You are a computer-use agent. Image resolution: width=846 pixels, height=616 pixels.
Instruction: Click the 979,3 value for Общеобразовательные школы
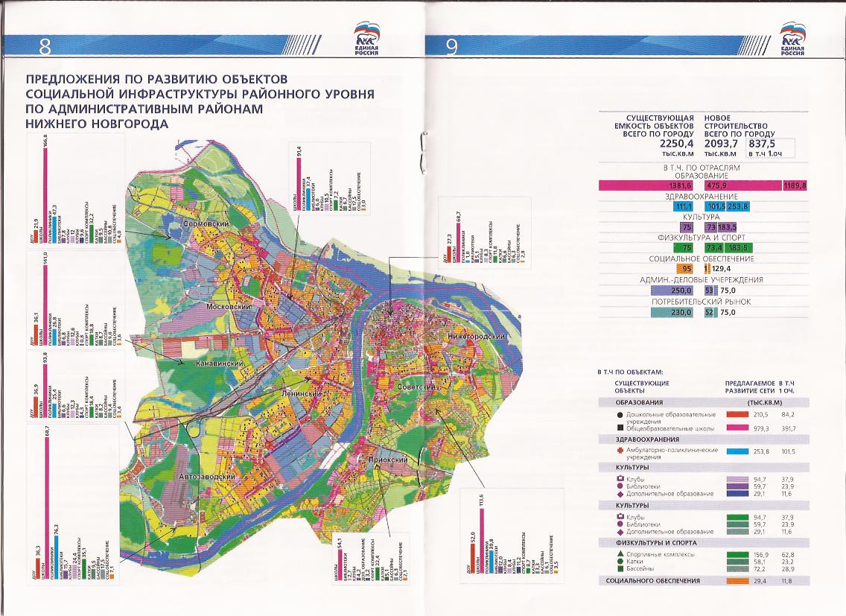761,428
